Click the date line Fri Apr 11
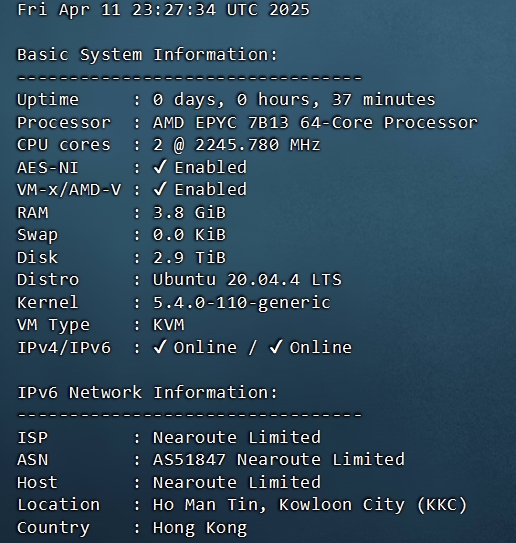Image resolution: width=516 pixels, height=543 pixels. coord(163,9)
